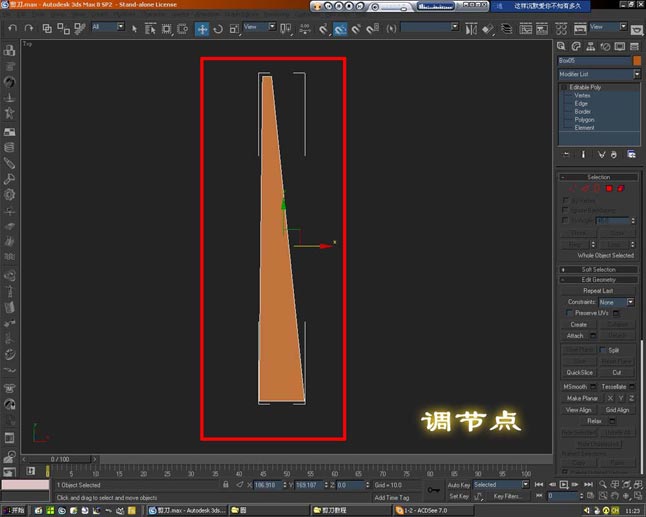Screen dimensions: 646x517
Task: Click the Set Key button
Action: click(459, 496)
